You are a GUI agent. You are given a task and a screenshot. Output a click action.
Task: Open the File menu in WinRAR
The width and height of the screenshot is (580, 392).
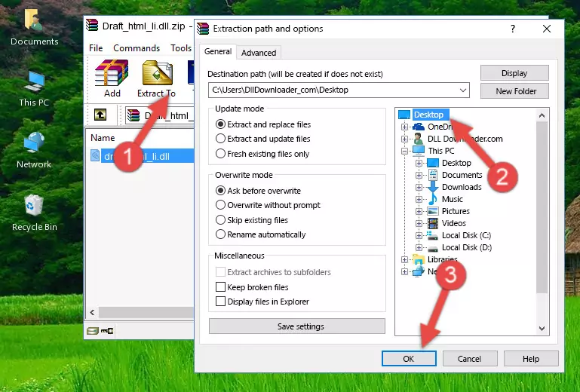coord(96,48)
